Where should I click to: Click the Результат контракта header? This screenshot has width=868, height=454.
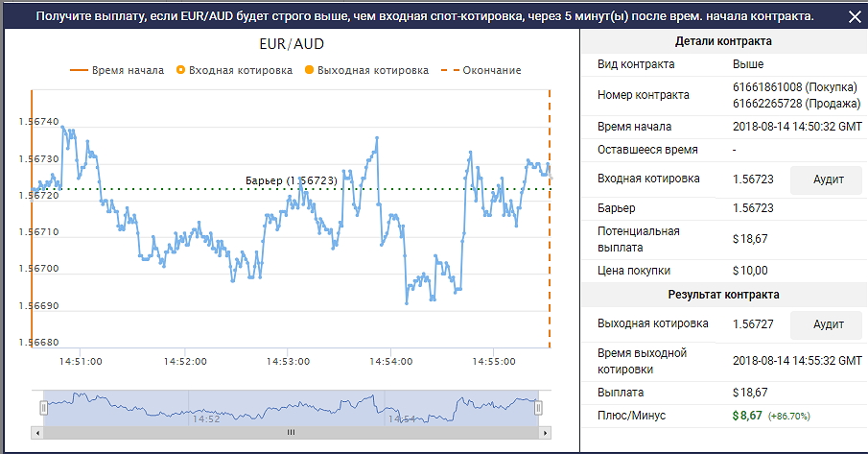point(723,295)
